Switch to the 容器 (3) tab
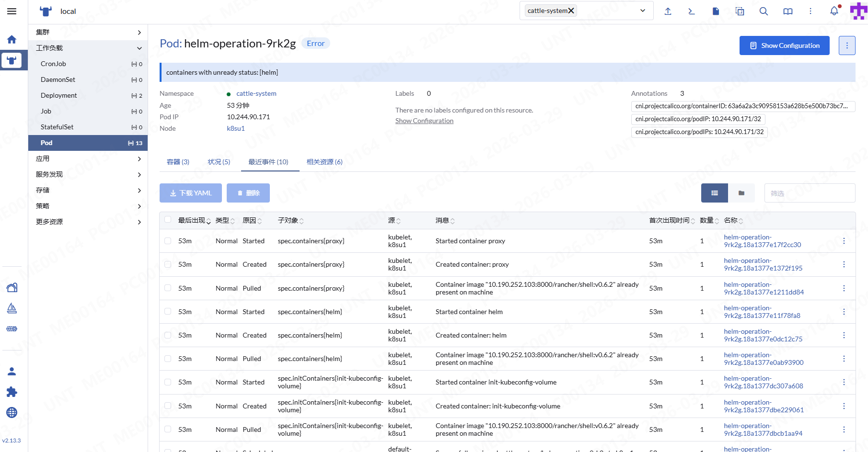This screenshot has width=868, height=452. (x=178, y=162)
